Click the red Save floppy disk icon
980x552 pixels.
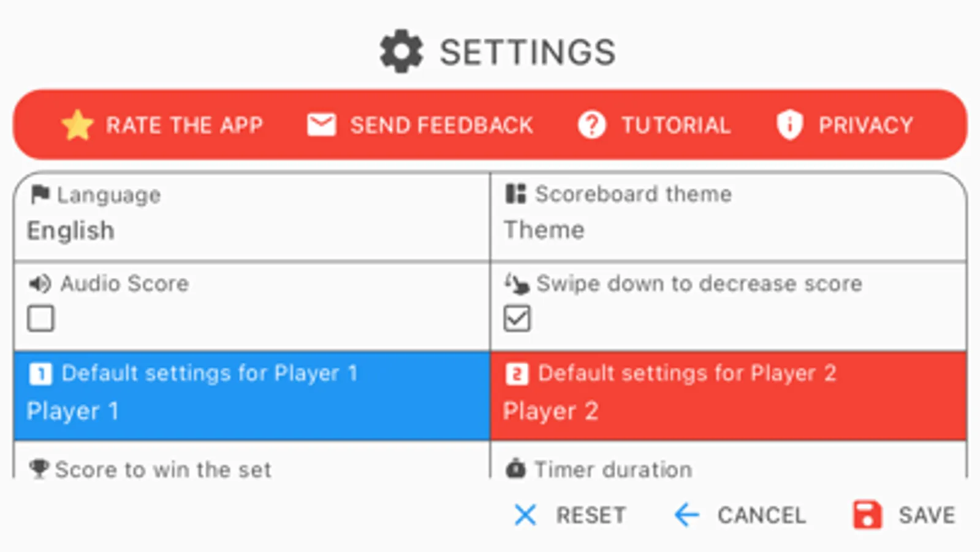tap(867, 515)
